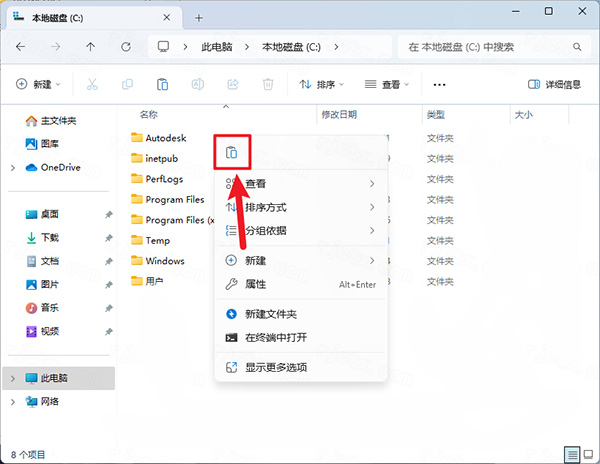The width and height of the screenshot is (600, 464).
Task: Unpin 桌面 using its pin icon
Action: [x=109, y=215]
